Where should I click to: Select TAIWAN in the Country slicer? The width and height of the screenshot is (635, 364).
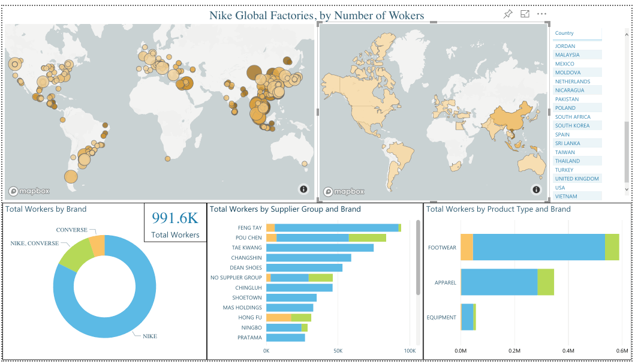577,152
